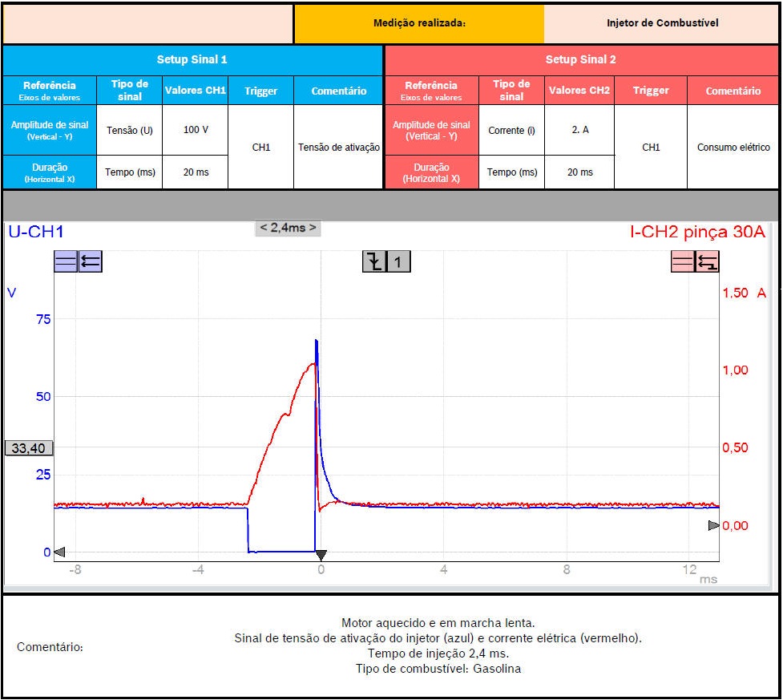Click the Injetor de Combustível cell
The width and height of the screenshot is (783, 700).
(x=662, y=23)
